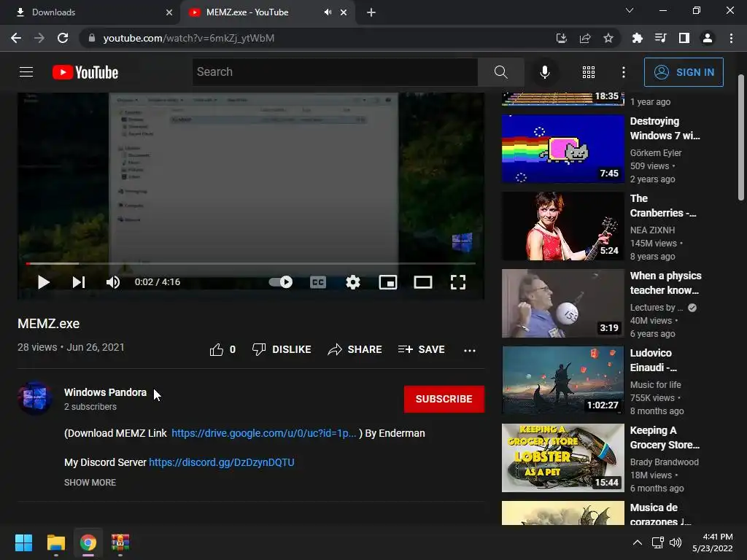Click the SHARE button
Viewport: 747px width, 560px height.
pos(355,349)
